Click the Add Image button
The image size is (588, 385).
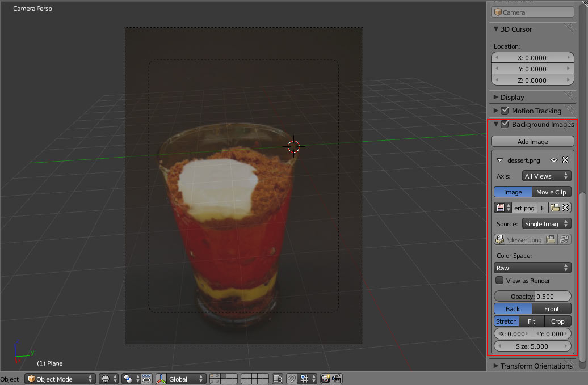point(532,142)
